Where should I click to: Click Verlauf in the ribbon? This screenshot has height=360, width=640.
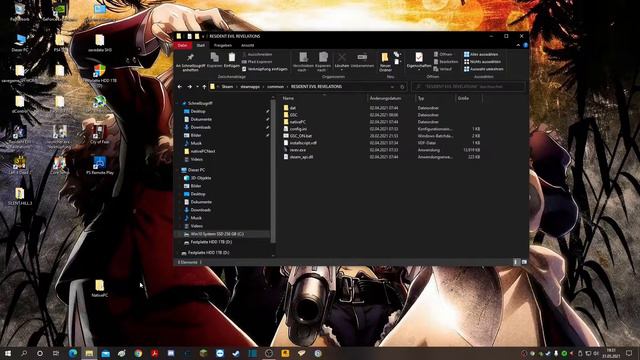click(x=443, y=69)
